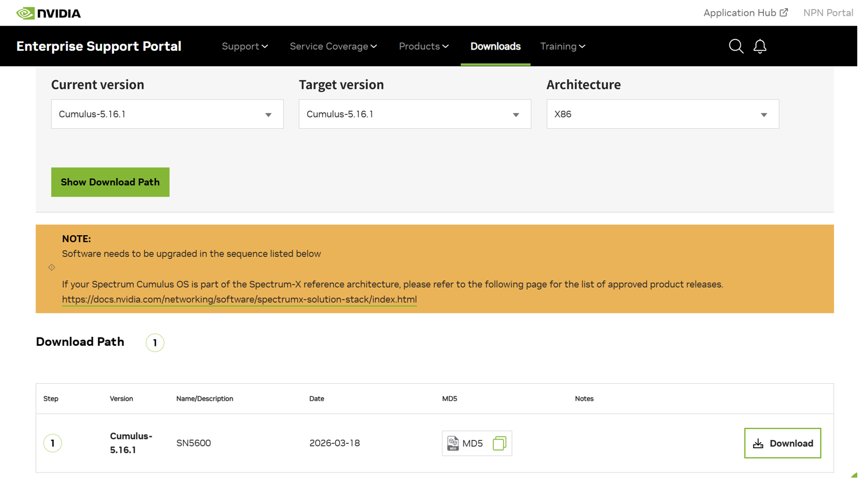
Task: Click the NVIDIA logo
Action: coord(49,13)
